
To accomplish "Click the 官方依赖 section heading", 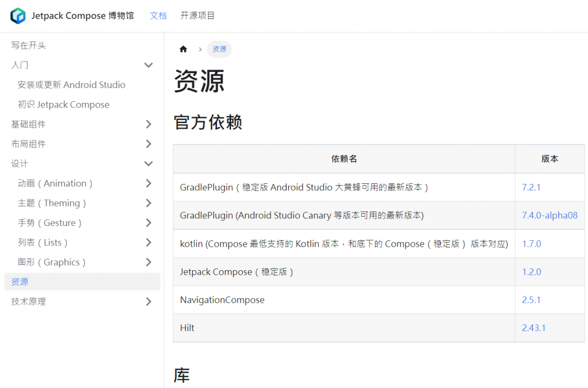I will [x=208, y=122].
